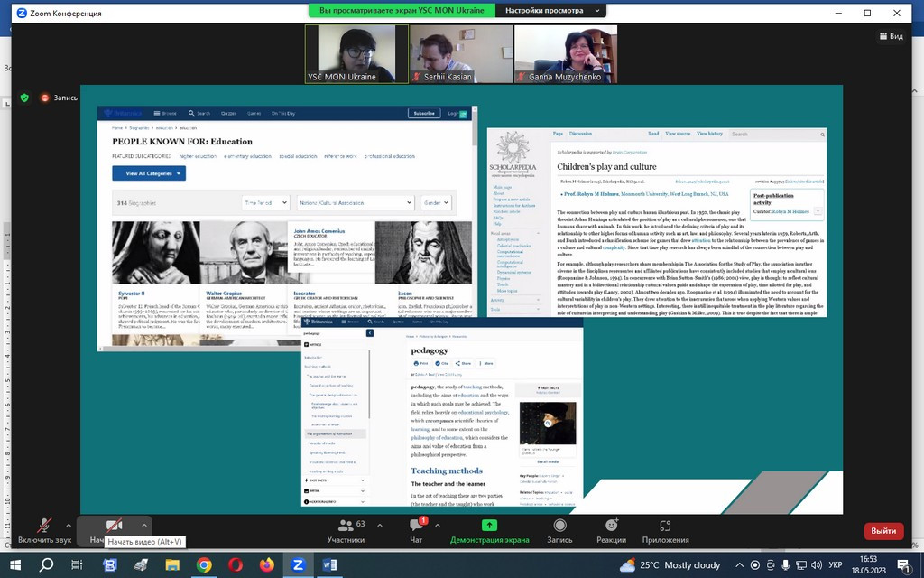Click the microphone icon labeled Включить звук
This screenshot has width=924, height=578.
pyautogui.click(x=43, y=525)
